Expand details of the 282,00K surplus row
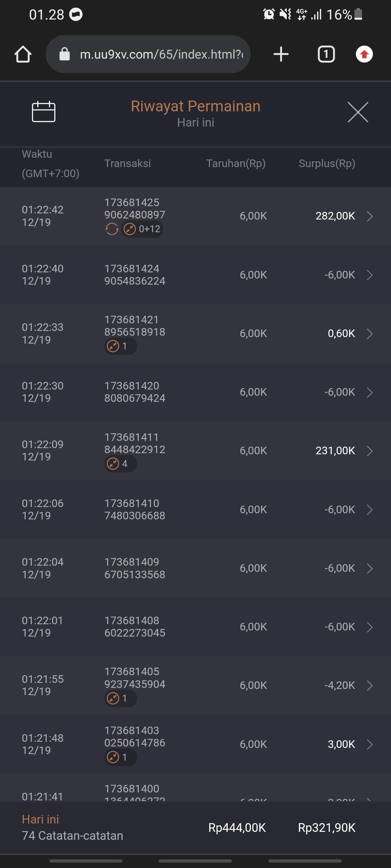This screenshot has width=391, height=868. [x=370, y=216]
